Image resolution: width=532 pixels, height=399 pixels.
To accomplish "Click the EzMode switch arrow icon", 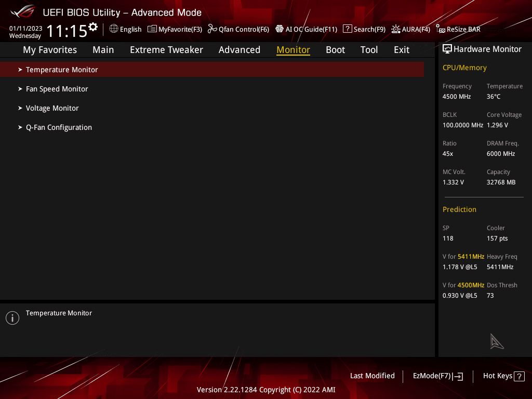I will click(458, 376).
